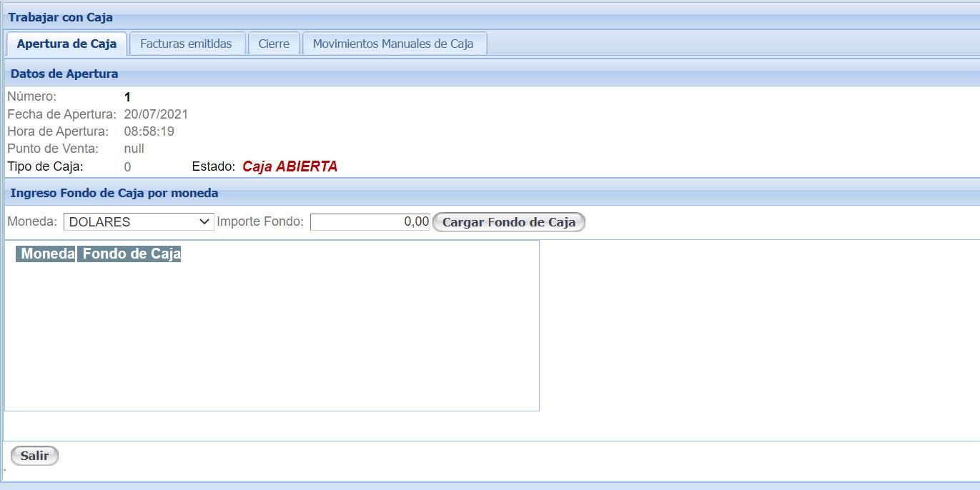Click the Moneda column header
Screen dimensions: 980x490
click(x=45, y=254)
